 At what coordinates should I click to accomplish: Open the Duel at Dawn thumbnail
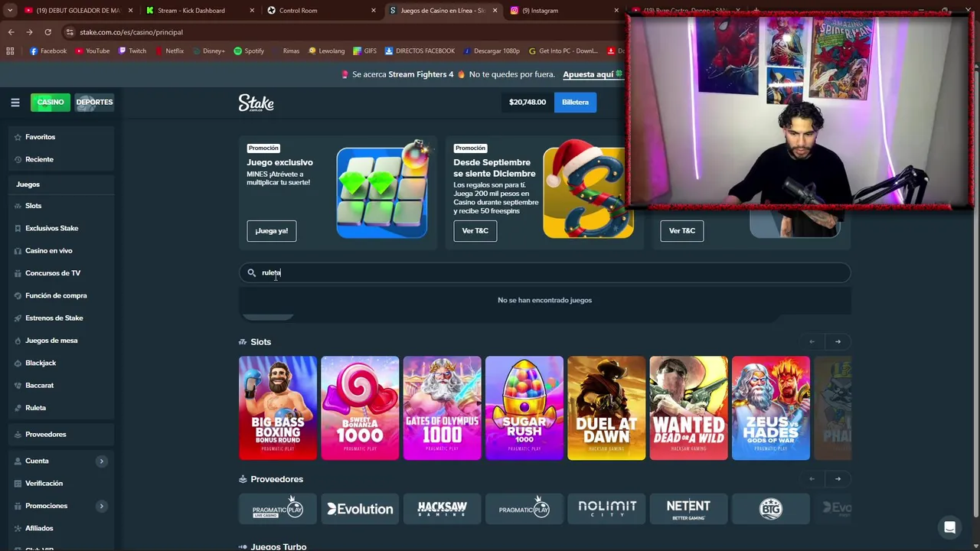click(x=606, y=408)
